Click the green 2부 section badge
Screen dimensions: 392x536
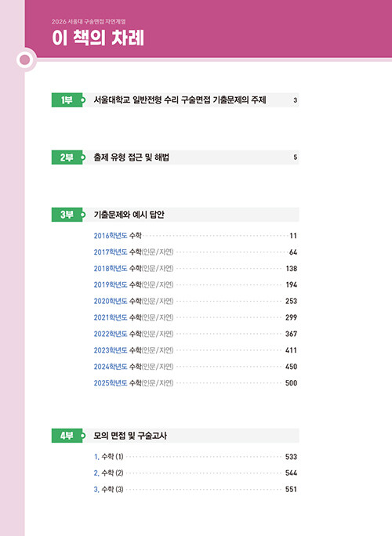point(67,158)
